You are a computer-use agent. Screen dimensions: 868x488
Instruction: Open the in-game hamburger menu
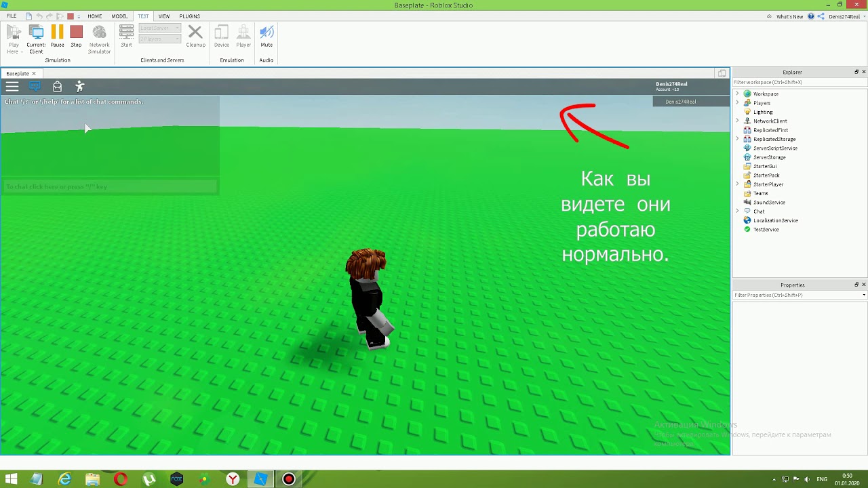click(12, 86)
